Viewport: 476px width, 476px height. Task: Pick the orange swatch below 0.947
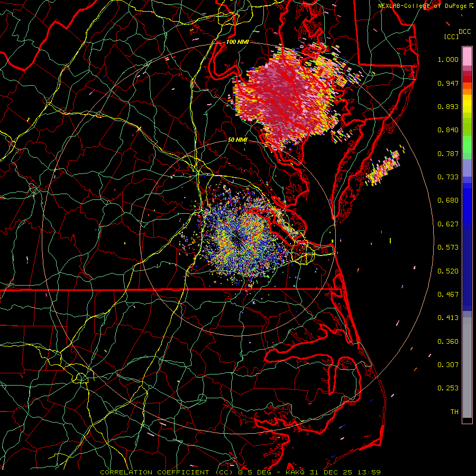tap(467, 91)
